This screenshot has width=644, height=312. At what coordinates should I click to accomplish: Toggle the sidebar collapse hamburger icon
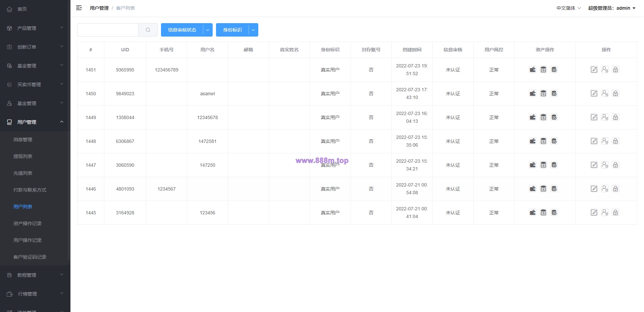(x=79, y=8)
